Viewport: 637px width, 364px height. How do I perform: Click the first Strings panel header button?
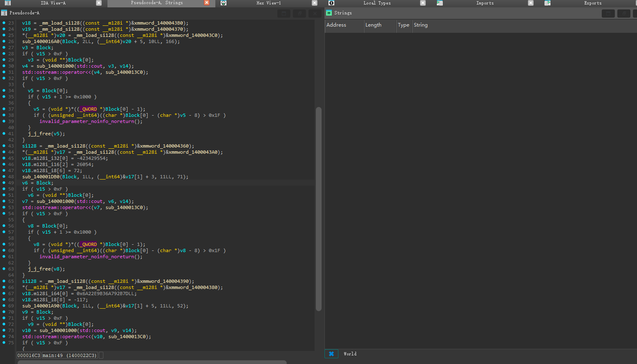[x=608, y=14]
